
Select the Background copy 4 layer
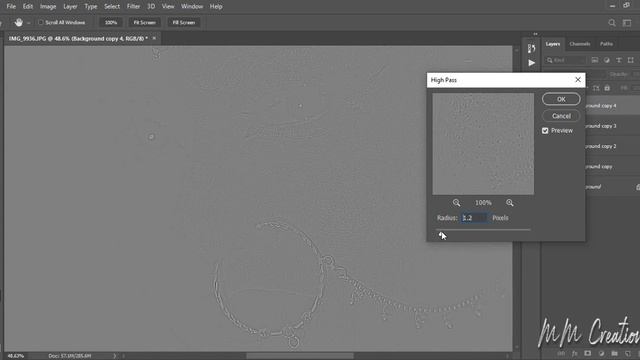[x=612, y=106]
